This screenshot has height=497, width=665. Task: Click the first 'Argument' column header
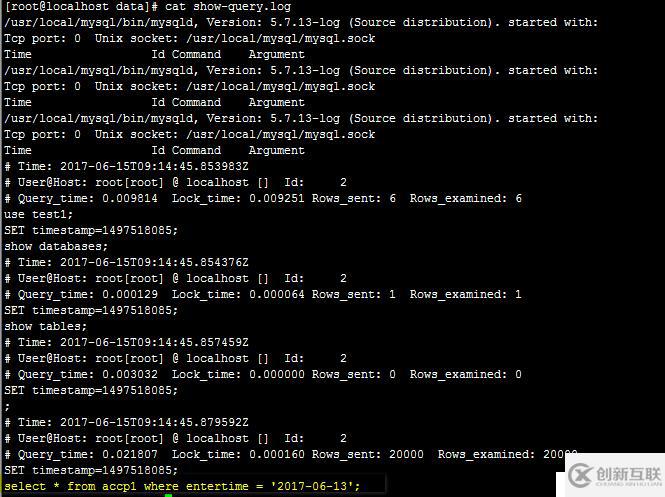[277, 55]
